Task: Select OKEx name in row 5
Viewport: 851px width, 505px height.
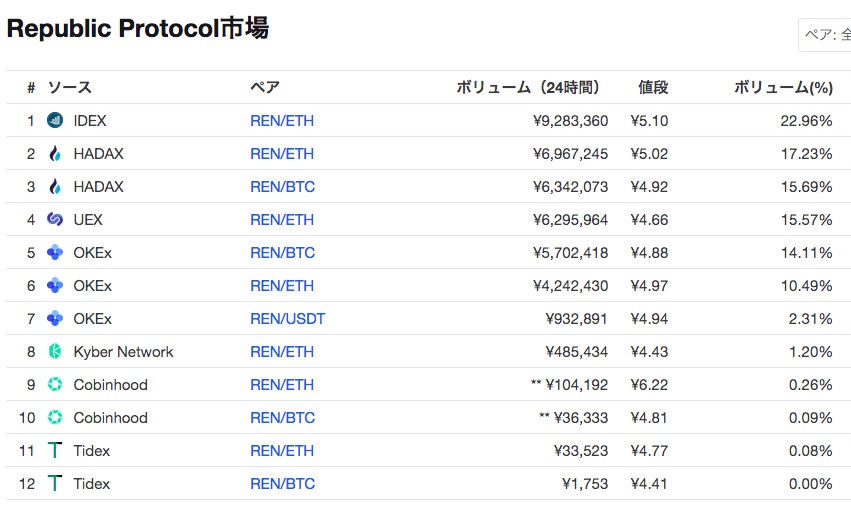Action: click(x=92, y=253)
